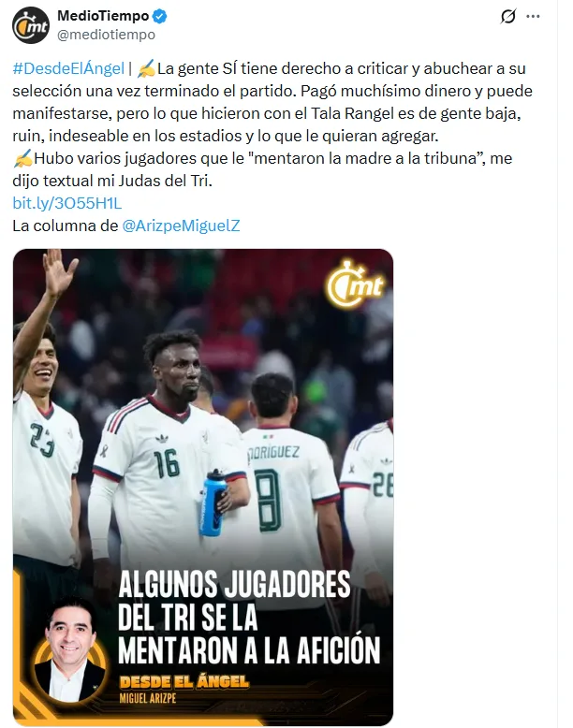This screenshot has width=573, height=728.
Task: Open the #DesdeElÁngel hashtag
Action: coord(68,68)
